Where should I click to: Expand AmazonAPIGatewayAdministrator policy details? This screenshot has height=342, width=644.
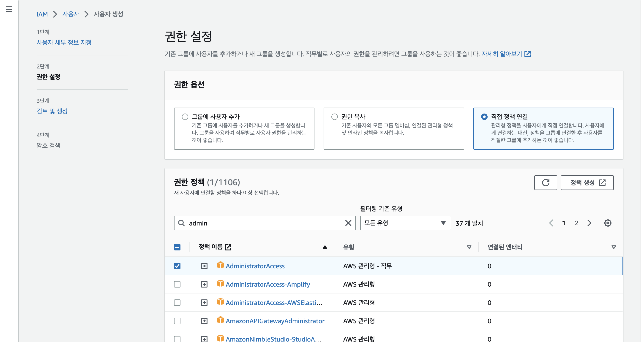(204, 321)
